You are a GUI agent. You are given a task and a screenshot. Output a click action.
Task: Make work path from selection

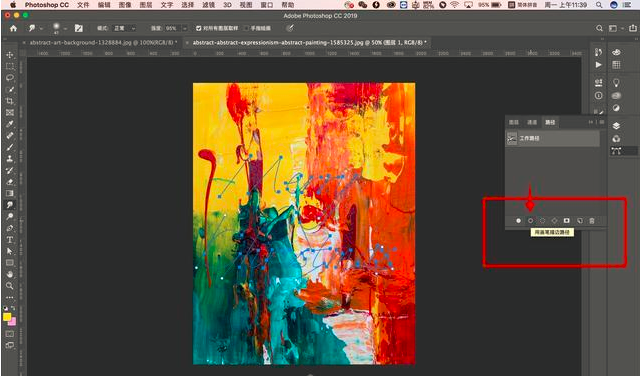[554, 220]
